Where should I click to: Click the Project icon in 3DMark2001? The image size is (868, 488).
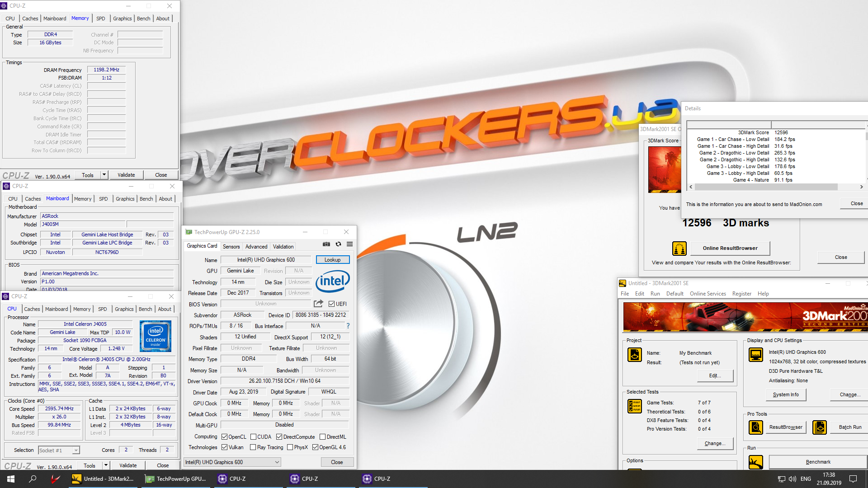coord(634,355)
